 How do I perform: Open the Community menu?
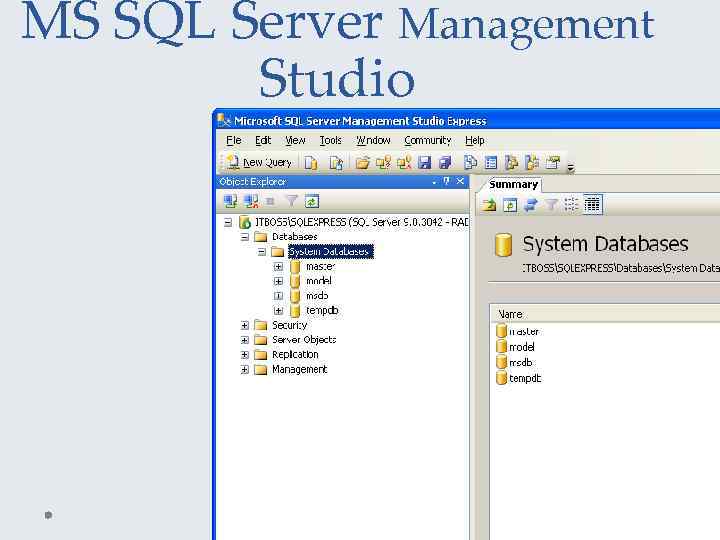[428, 140]
